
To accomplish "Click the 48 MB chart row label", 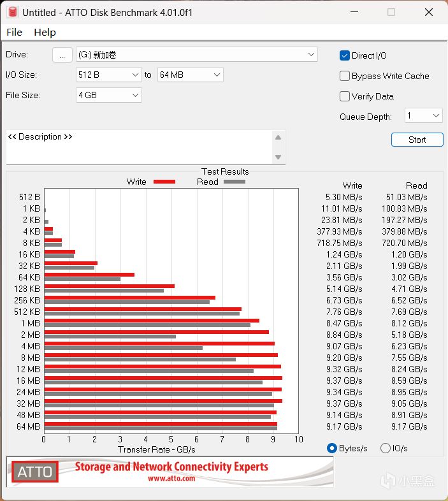I will point(28,415).
